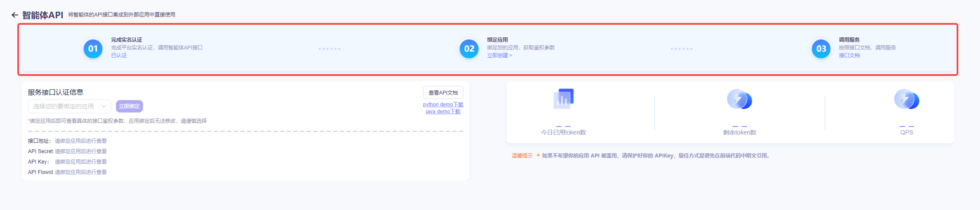The width and height of the screenshot is (980, 210).
Task: Click the 剩余token数 lightning icon
Action: tap(739, 99)
